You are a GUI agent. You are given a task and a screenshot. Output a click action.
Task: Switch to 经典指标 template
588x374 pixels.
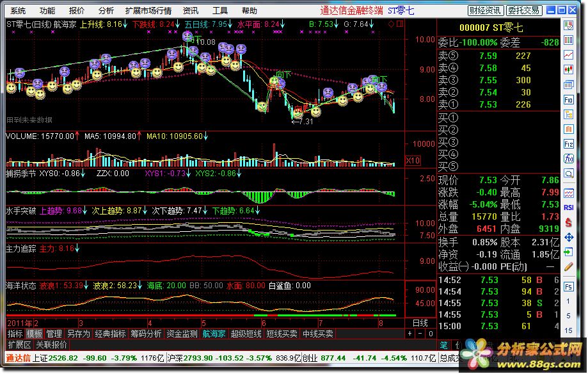pos(110,334)
